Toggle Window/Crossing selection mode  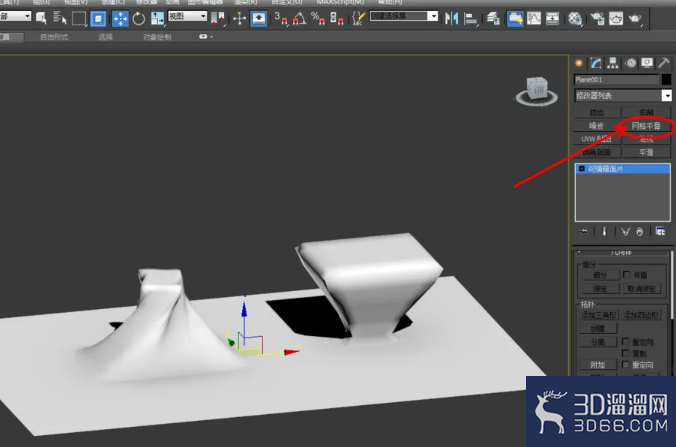(98, 19)
